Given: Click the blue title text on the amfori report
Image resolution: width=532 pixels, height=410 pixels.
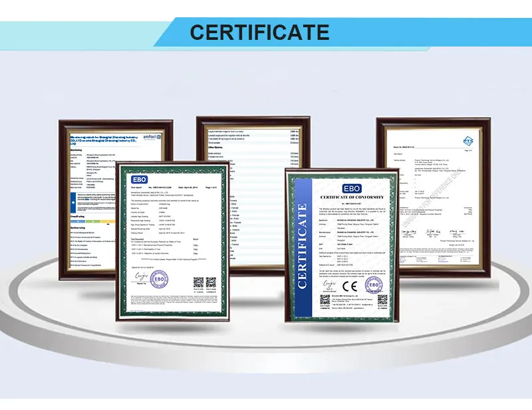Looking at the screenshot, I should 104,140.
